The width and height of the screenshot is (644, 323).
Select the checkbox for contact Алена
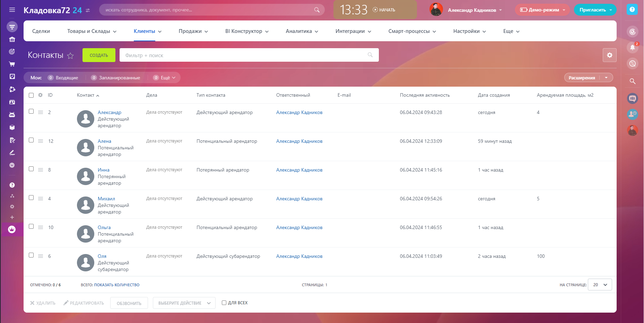pyautogui.click(x=31, y=140)
